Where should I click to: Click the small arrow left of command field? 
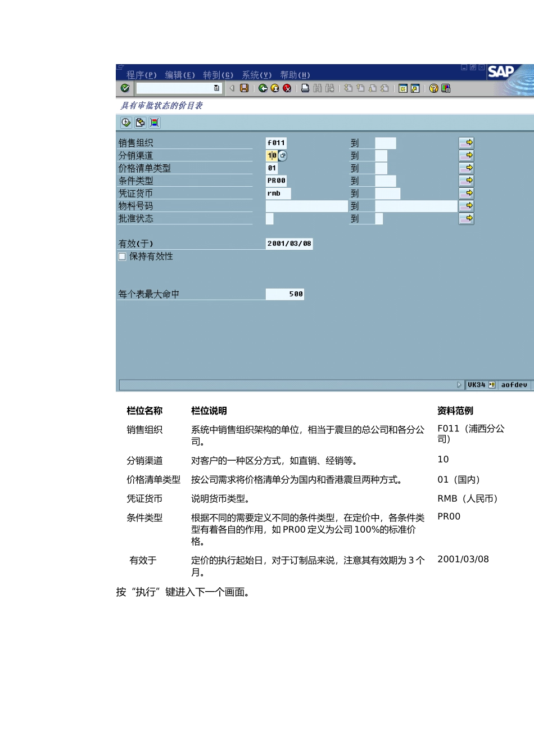232,88
